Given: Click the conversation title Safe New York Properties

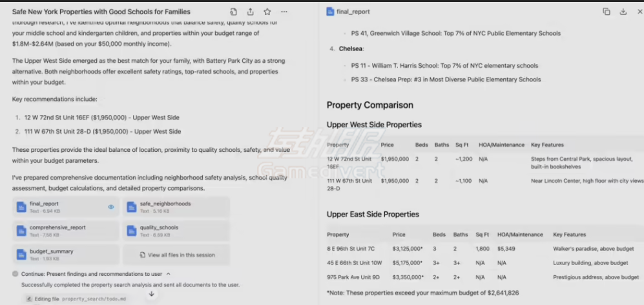Looking at the screenshot, I should coord(101,12).
